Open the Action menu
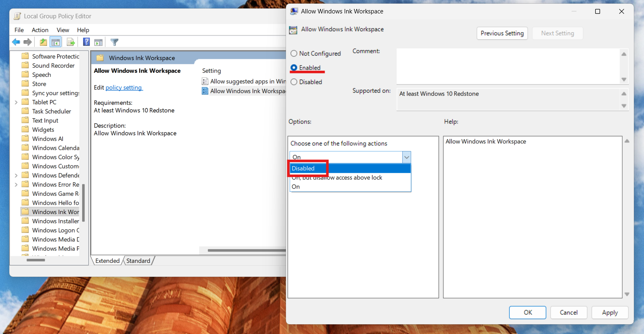This screenshot has height=334, width=644. 40,30
